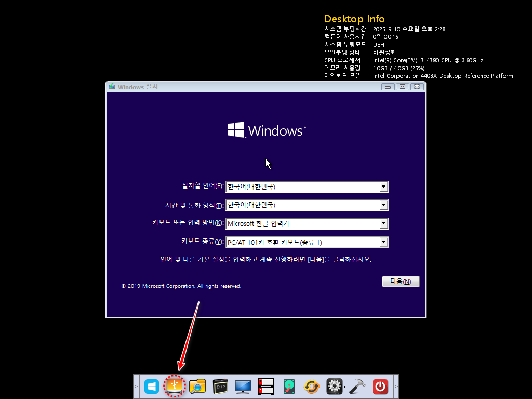Click the 0일 0:0:15 uptime value
The width and height of the screenshot is (532, 399).
(x=385, y=37)
